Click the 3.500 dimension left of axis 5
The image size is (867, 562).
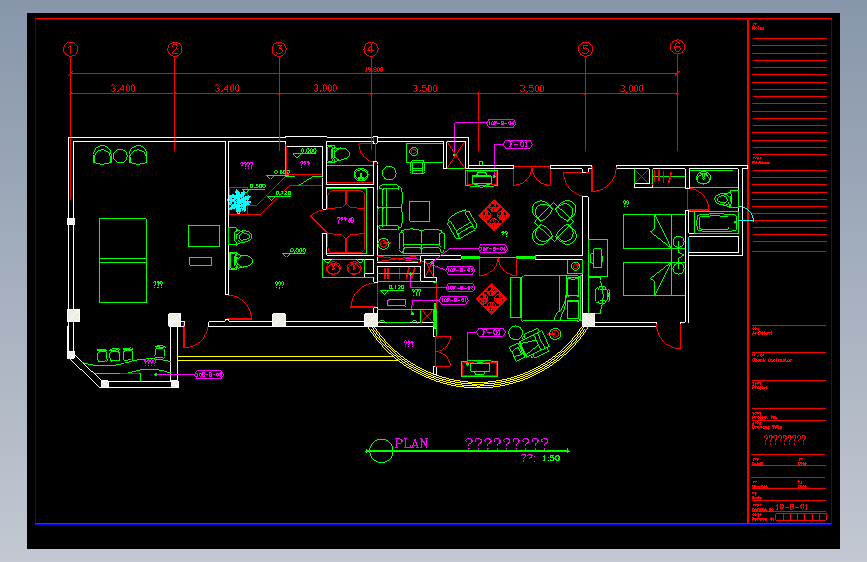532,89
